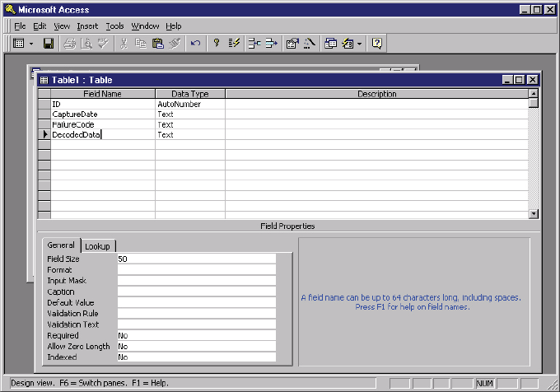
Task: Open the Office Assistant help icon
Action: [x=377, y=44]
